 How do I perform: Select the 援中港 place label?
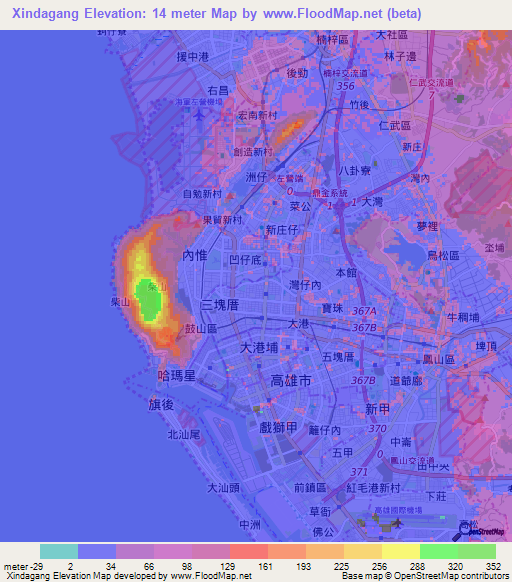(x=193, y=57)
